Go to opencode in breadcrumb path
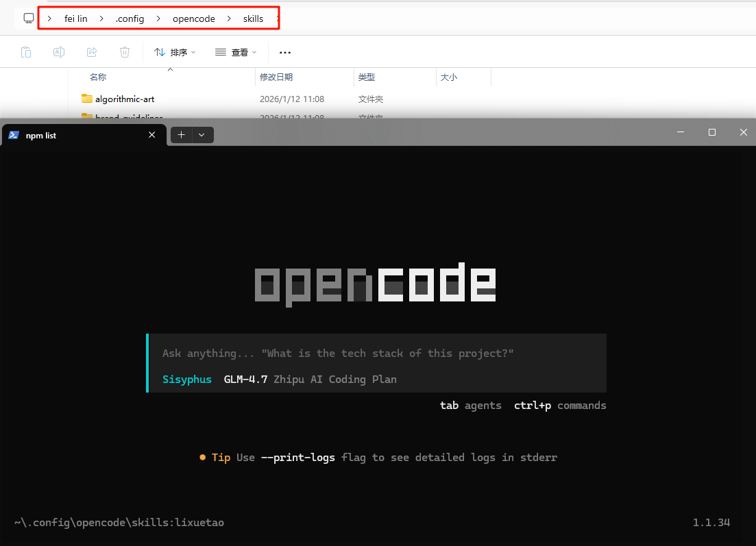756x546 pixels. coord(194,18)
